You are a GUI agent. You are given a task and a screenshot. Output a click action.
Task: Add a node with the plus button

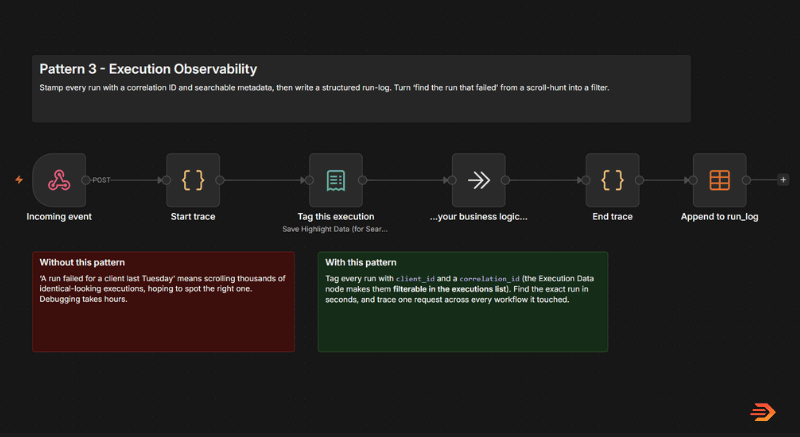[783, 179]
